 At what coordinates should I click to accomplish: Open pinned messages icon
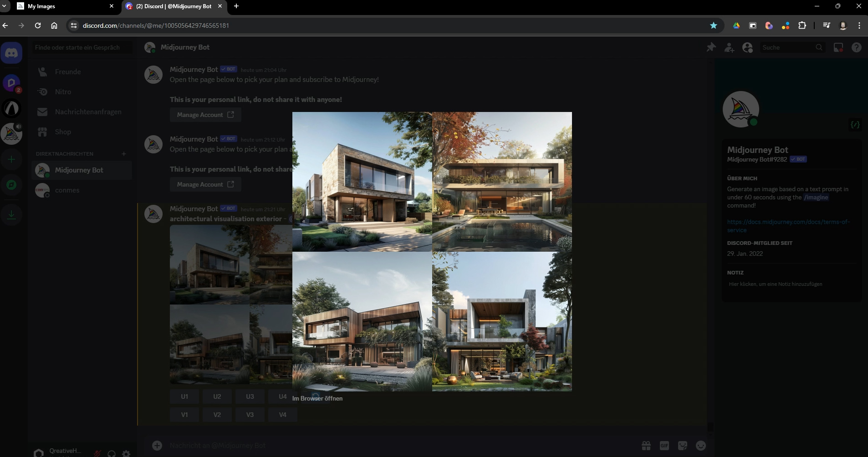click(x=711, y=47)
